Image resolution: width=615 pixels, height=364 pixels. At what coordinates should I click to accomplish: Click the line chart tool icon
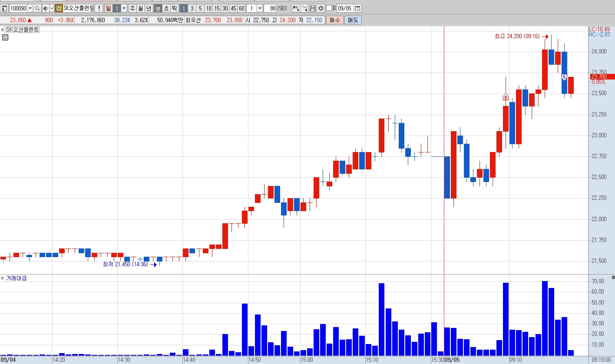304,8
